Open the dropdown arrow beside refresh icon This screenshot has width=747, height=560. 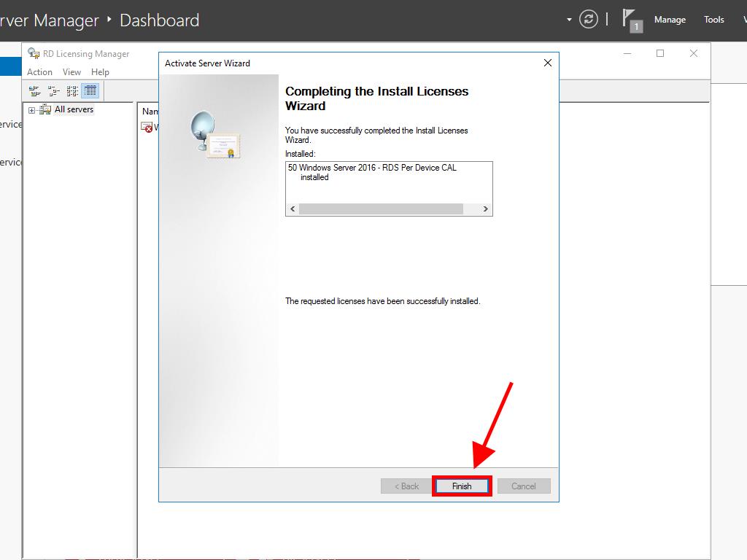pyautogui.click(x=569, y=20)
